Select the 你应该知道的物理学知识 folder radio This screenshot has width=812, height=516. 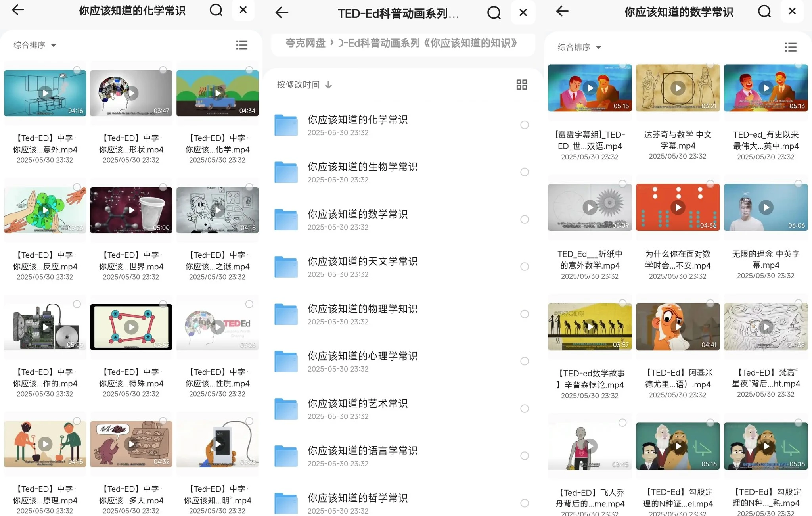[525, 314]
